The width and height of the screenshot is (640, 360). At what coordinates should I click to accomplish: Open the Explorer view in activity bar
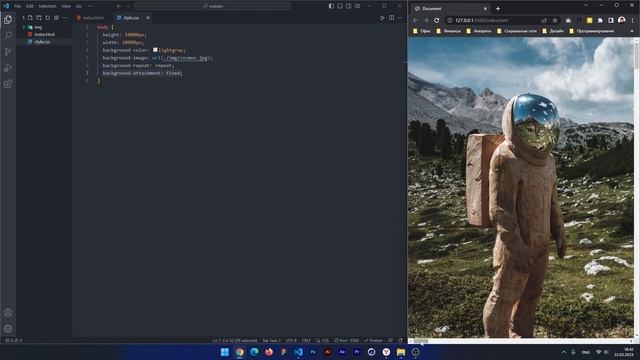[8, 20]
